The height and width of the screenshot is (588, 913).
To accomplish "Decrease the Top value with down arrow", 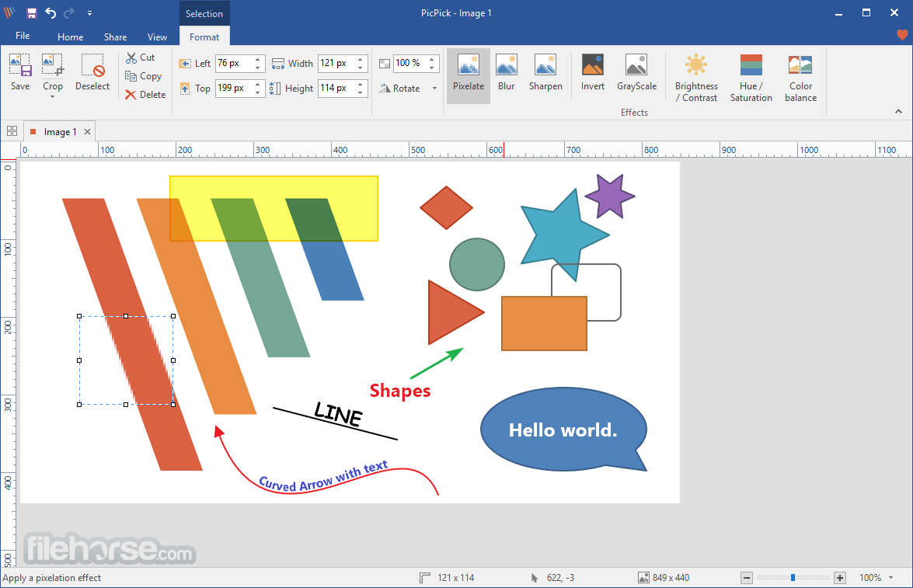I will coord(258,92).
